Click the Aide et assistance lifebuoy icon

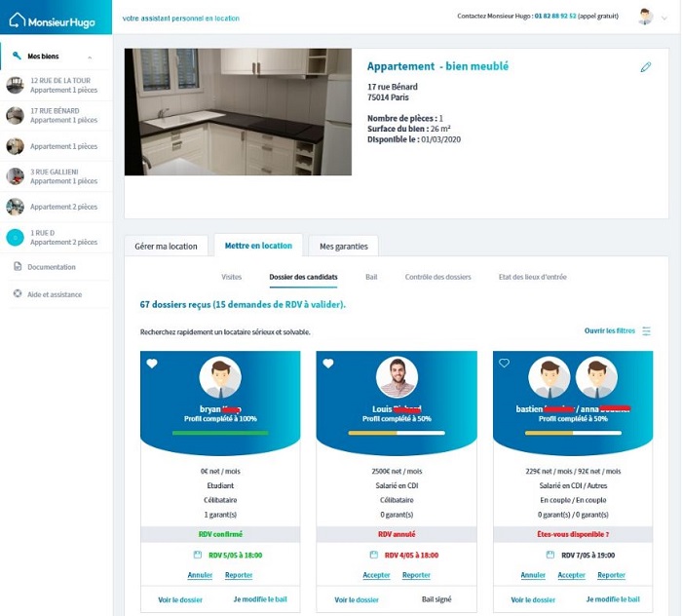coord(18,293)
